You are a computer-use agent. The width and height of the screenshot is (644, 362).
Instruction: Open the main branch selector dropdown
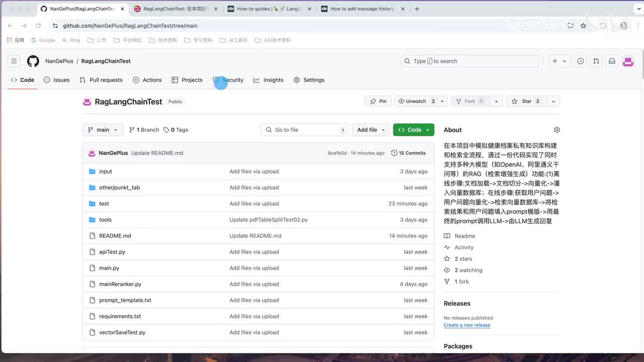tap(103, 130)
